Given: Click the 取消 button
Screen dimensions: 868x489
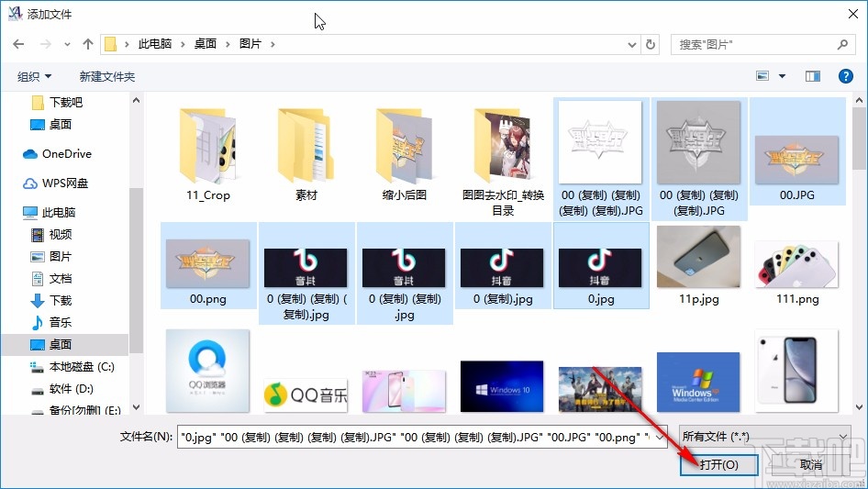Looking at the screenshot, I should pyautogui.click(x=811, y=464).
